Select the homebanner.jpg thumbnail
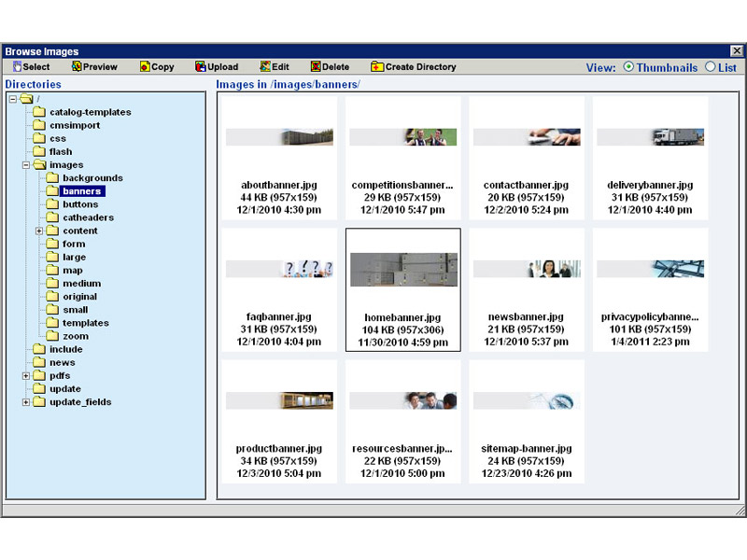Screen dimensions: 747x560 (x=403, y=270)
